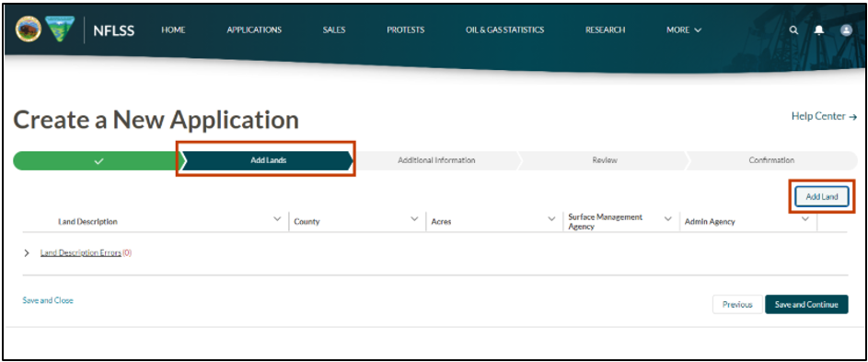The height and width of the screenshot is (362, 868).
Task: Open the RESEARCH menu item
Action: (605, 29)
